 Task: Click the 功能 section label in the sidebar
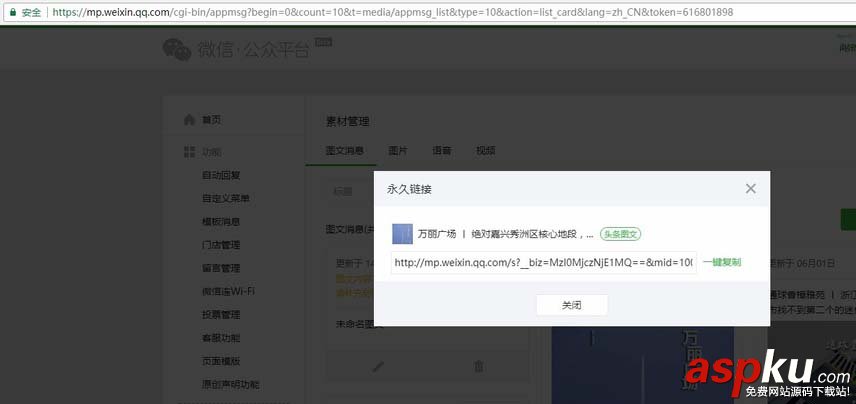pyautogui.click(x=212, y=152)
